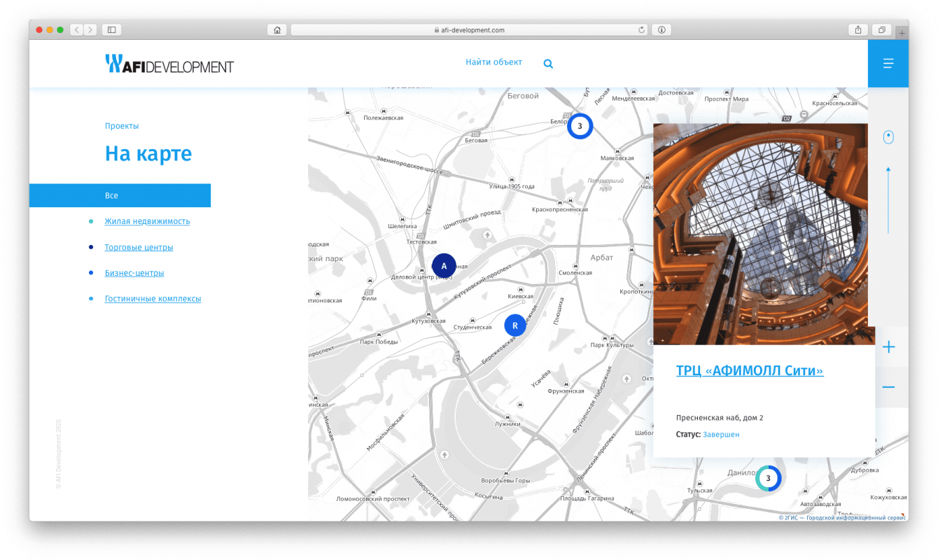Zoom in the map with the plus button

tap(889, 346)
